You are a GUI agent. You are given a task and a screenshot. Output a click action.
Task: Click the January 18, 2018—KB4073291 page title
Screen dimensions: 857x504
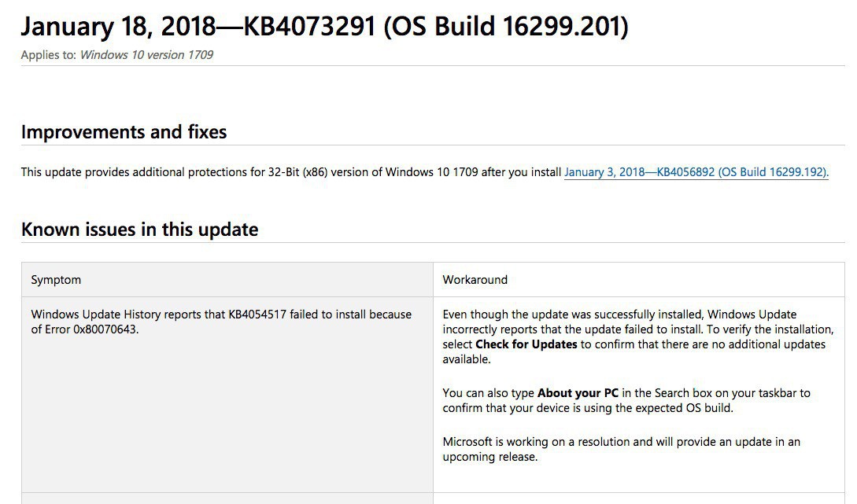pos(324,28)
